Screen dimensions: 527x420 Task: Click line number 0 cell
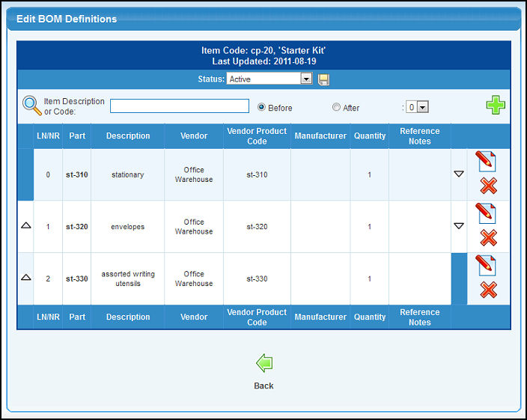48,174
